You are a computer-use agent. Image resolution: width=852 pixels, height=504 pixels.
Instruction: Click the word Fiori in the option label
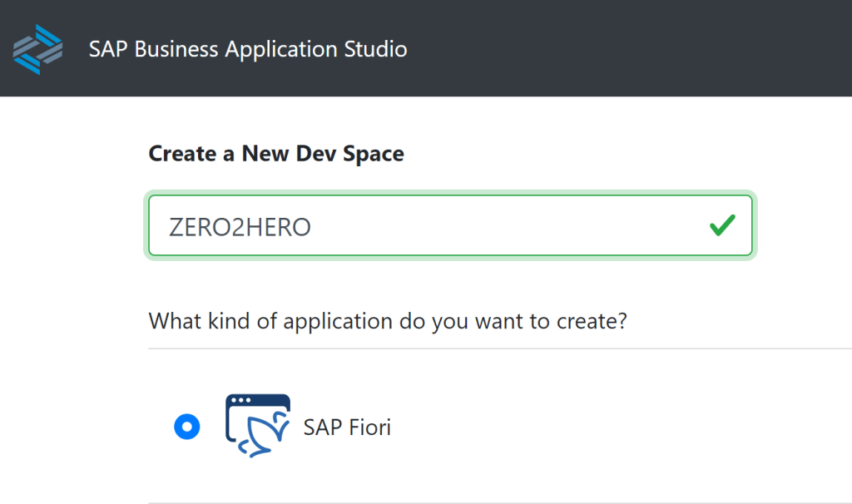[365, 427]
